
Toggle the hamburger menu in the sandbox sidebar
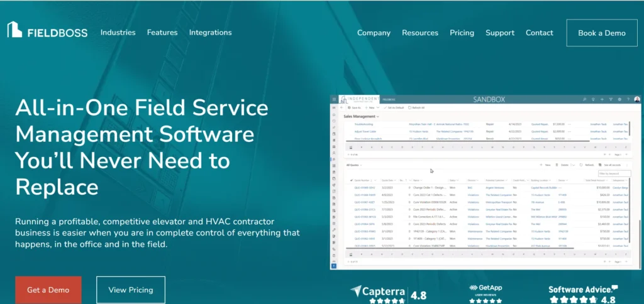click(x=334, y=107)
